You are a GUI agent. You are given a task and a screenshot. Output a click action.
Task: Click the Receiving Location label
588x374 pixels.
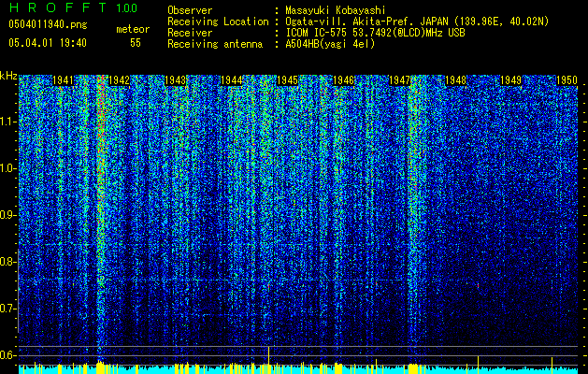[218, 22]
